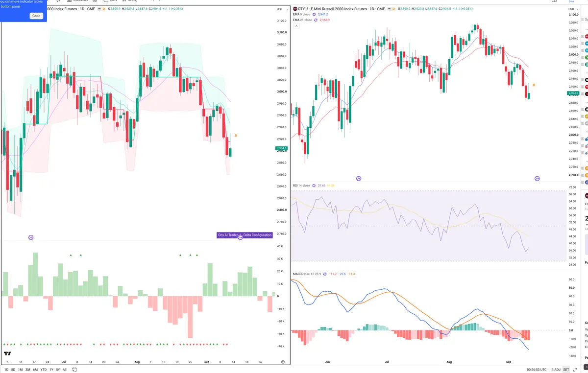Select the 1D time range
588x373 pixels.
click(6, 370)
